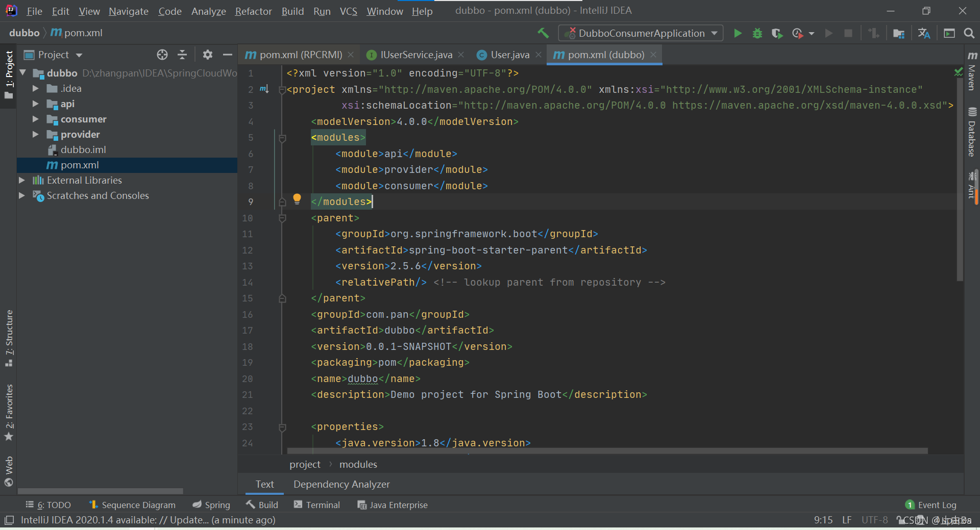980x530 pixels.
Task: Click the Locate/Select Opened File target icon
Action: coord(162,55)
